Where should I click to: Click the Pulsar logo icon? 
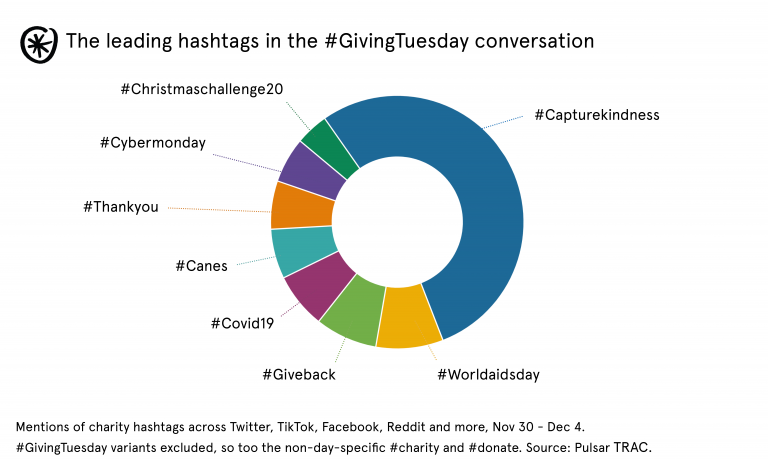[x=38, y=42]
